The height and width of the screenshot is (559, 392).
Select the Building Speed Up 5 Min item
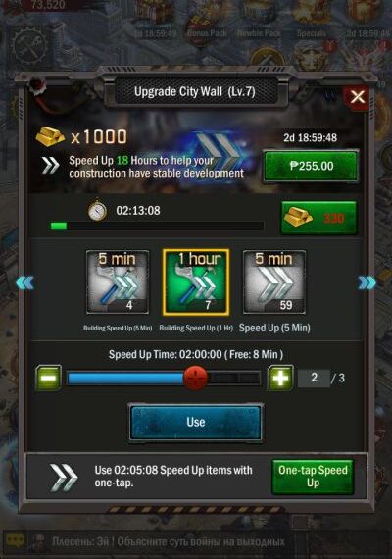pyautogui.click(x=118, y=282)
